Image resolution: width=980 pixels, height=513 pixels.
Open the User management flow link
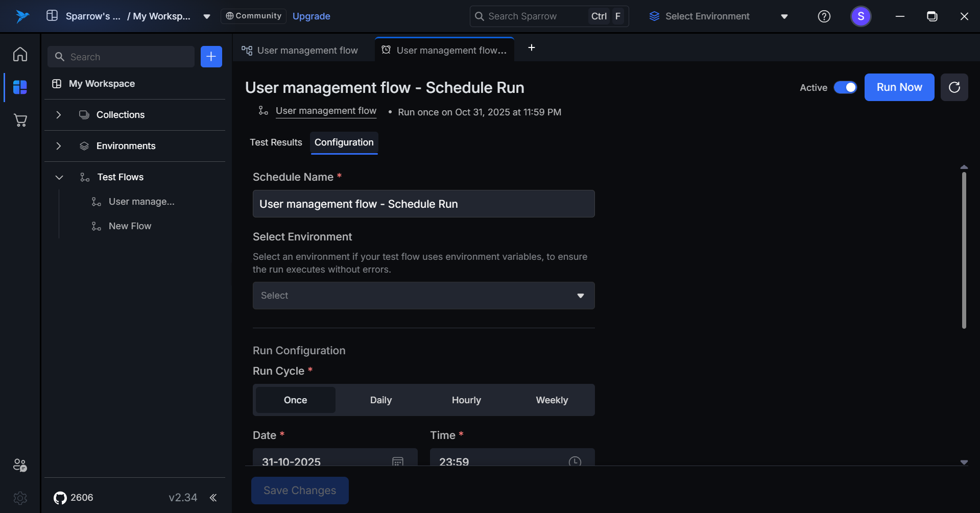(326, 111)
